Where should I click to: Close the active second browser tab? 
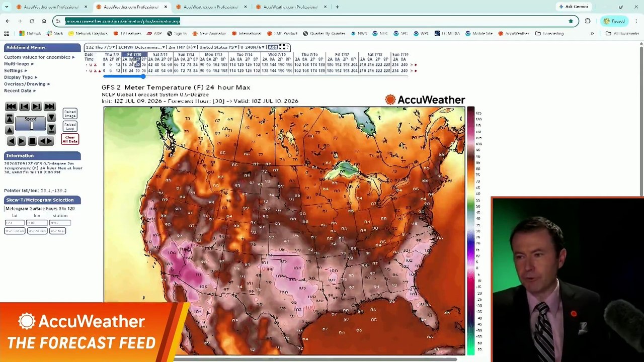[x=166, y=7]
